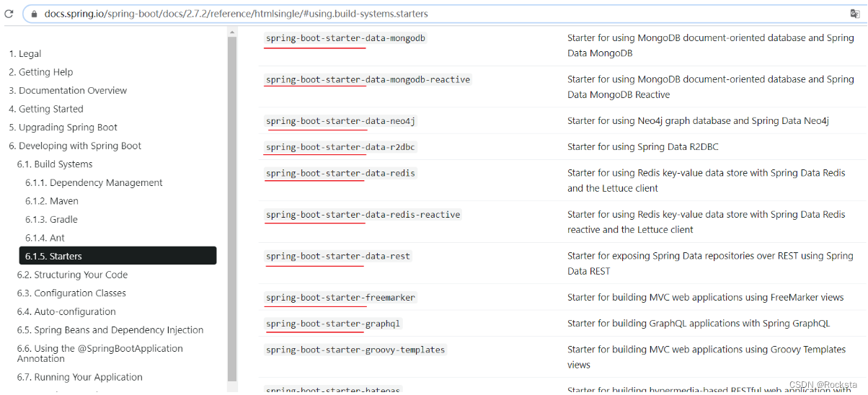
Task: Click the Groovy Templates views description
Action: click(x=707, y=358)
